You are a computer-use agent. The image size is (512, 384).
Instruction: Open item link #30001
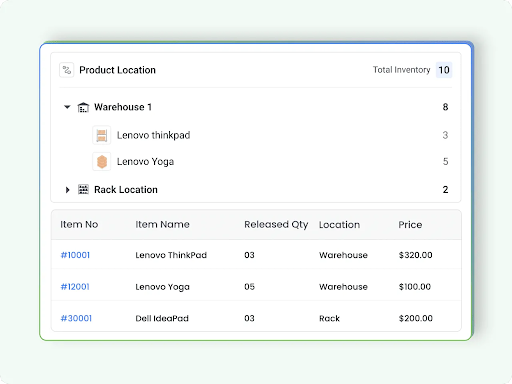coord(76,318)
